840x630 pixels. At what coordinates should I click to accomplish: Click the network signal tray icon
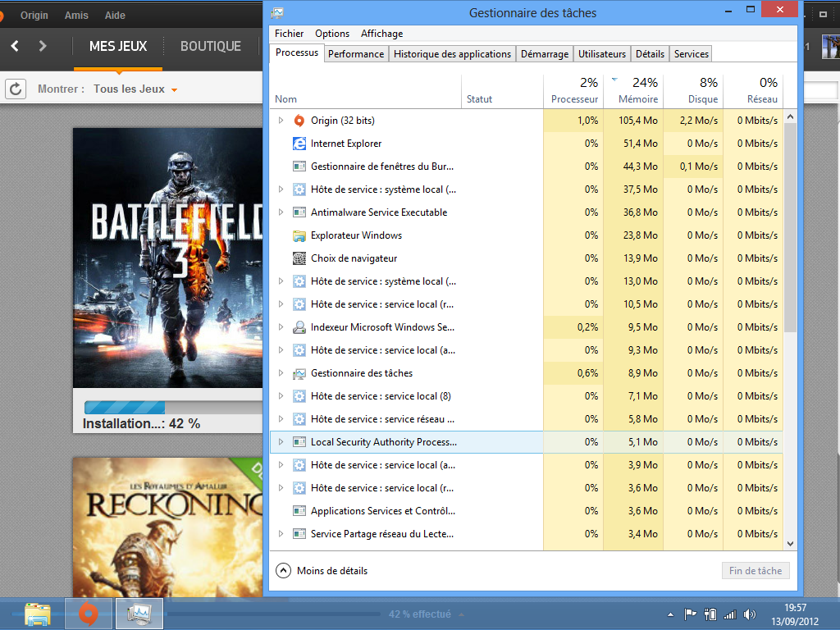729,614
